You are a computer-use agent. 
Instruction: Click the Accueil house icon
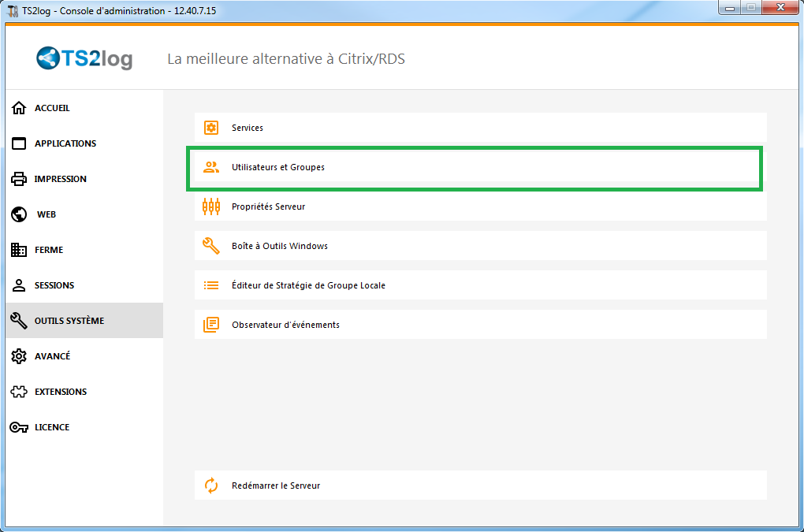pyautogui.click(x=19, y=108)
